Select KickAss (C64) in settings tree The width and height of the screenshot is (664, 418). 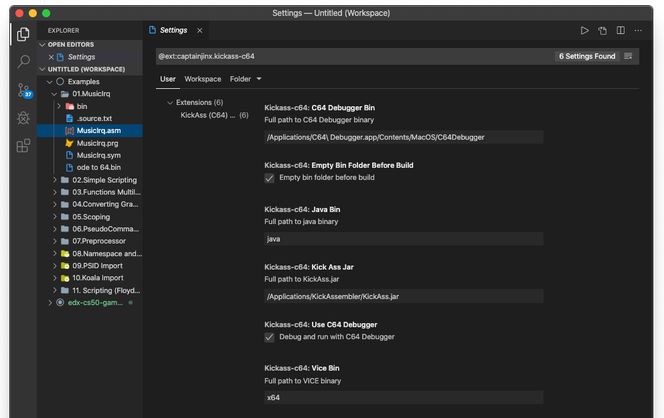click(214, 115)
